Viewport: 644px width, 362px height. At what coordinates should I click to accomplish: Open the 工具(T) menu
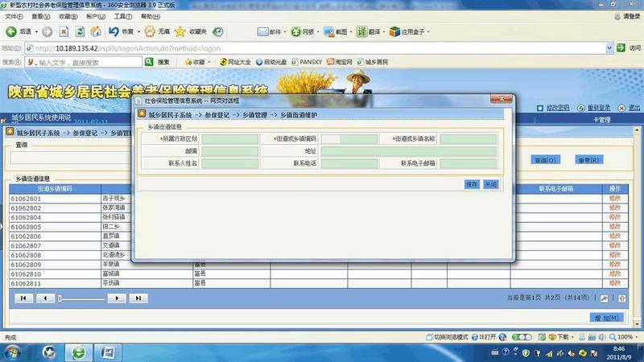coord(123,16)
